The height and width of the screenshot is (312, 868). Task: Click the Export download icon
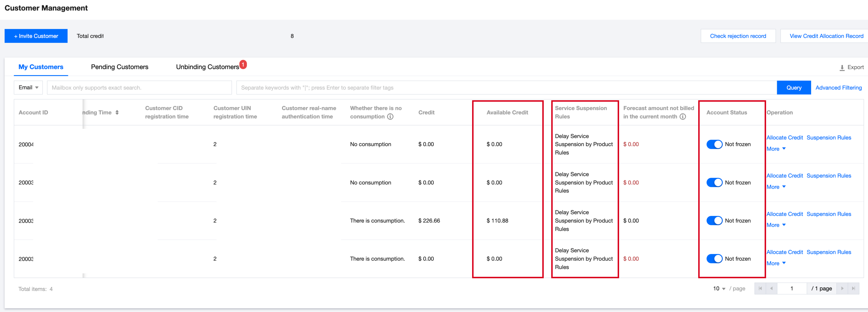click(x=842, y=68)
